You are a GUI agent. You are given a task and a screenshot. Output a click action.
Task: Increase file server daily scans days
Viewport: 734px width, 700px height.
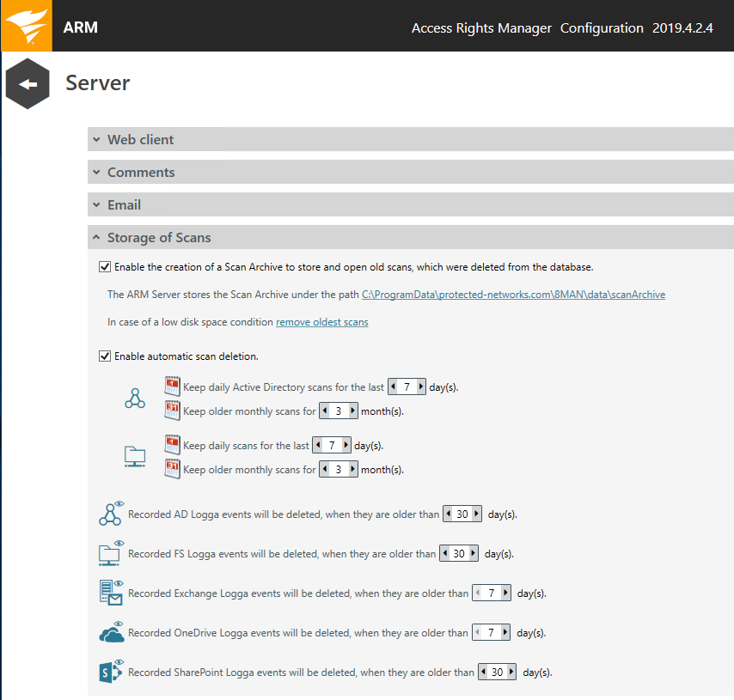(x=346, y=445)
